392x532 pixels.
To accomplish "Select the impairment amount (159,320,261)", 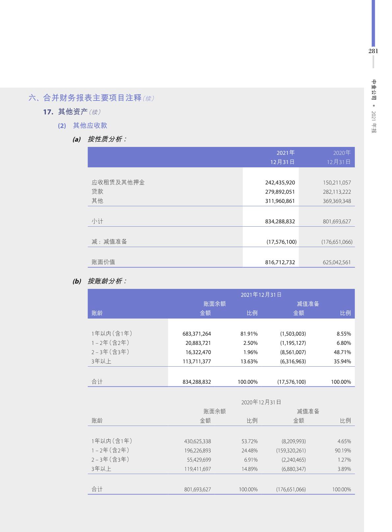I will [x=291, y=450].
